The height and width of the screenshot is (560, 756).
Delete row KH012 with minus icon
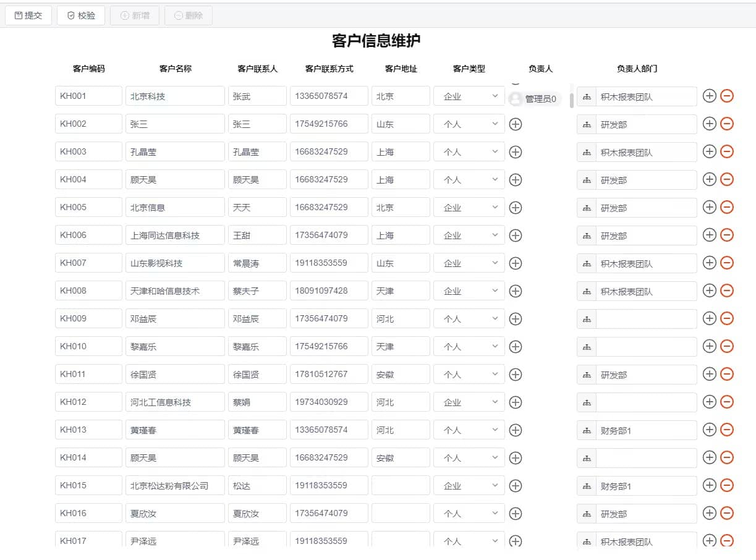coord(727,402)
